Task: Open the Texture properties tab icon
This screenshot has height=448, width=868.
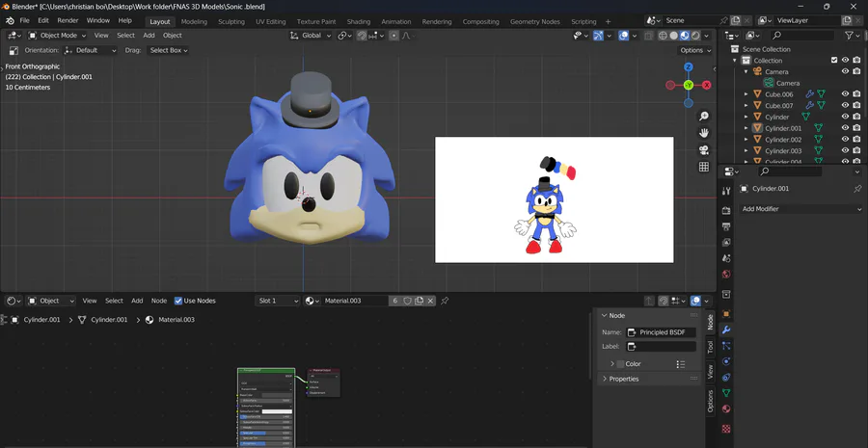Action: coord(726,429)
